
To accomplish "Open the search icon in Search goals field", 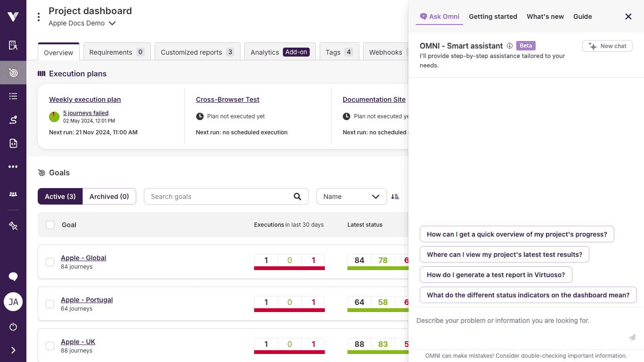I will pos(297,196).
